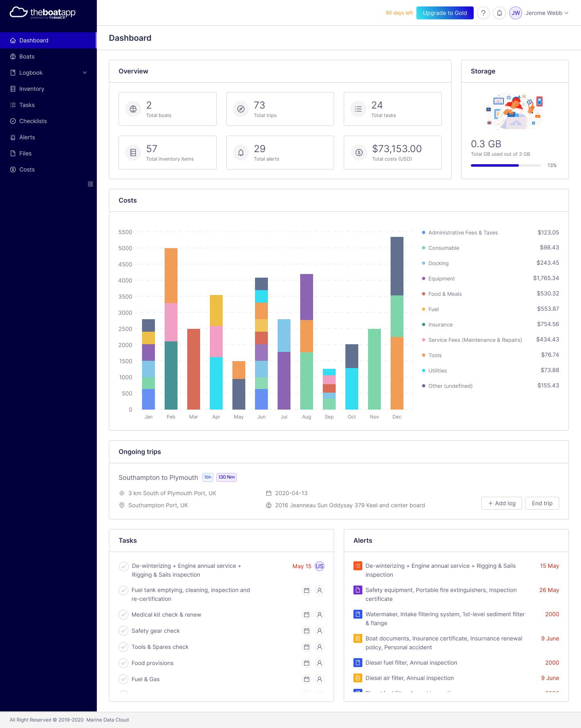Mark Food provisions task done
Screen dimensions: 581x728
click(x=123, y=663)
